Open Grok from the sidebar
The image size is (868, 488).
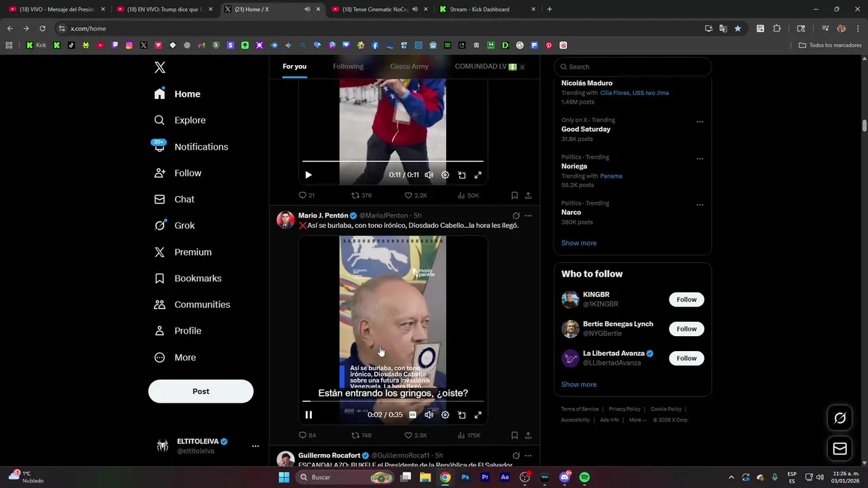[175, 226]
